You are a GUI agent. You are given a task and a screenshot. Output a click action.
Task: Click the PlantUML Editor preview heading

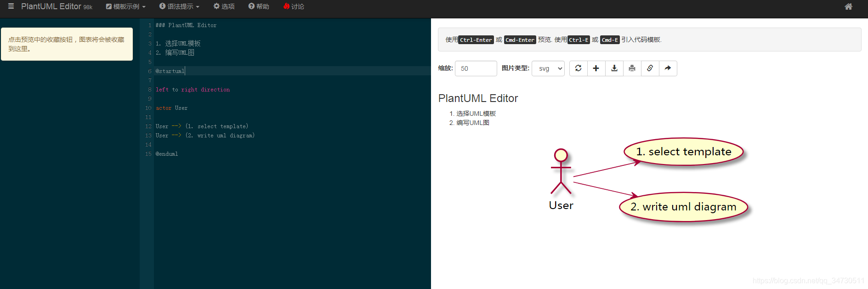pos(478,98)
